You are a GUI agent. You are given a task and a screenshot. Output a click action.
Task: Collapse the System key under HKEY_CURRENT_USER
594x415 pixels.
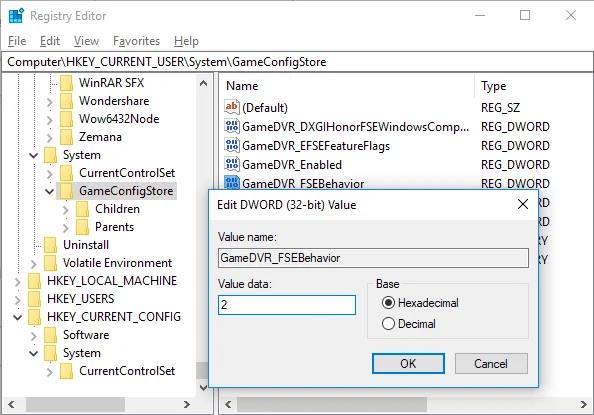coord(34,155)
